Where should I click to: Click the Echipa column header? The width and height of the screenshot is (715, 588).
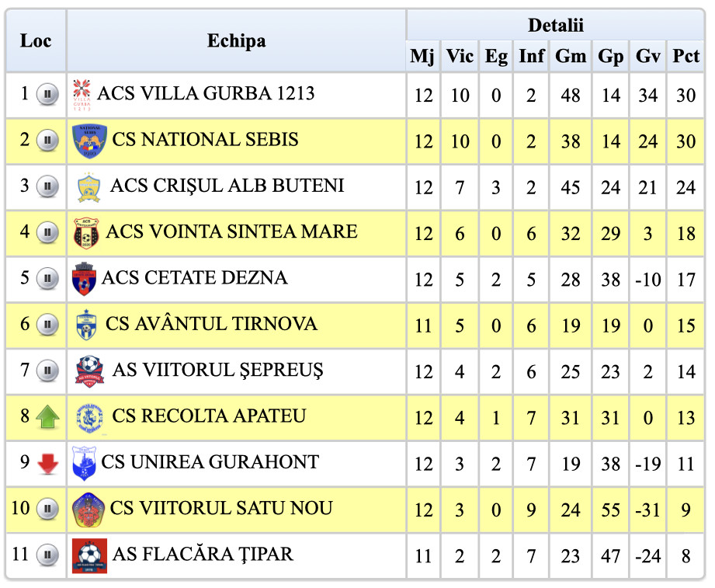[x=236, y=41]
